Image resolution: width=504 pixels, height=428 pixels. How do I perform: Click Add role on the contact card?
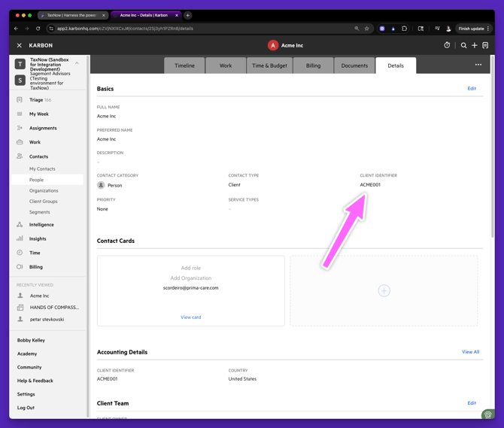[x=190, y=268]
